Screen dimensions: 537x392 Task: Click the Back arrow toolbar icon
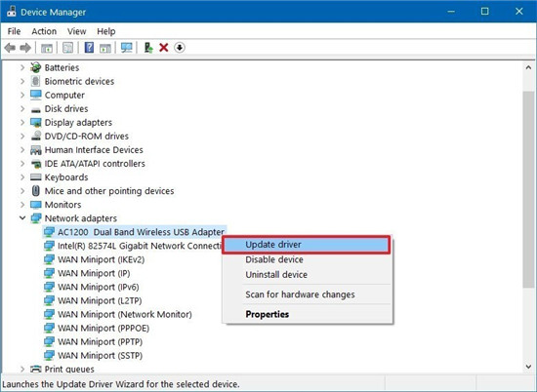point(10,48)
